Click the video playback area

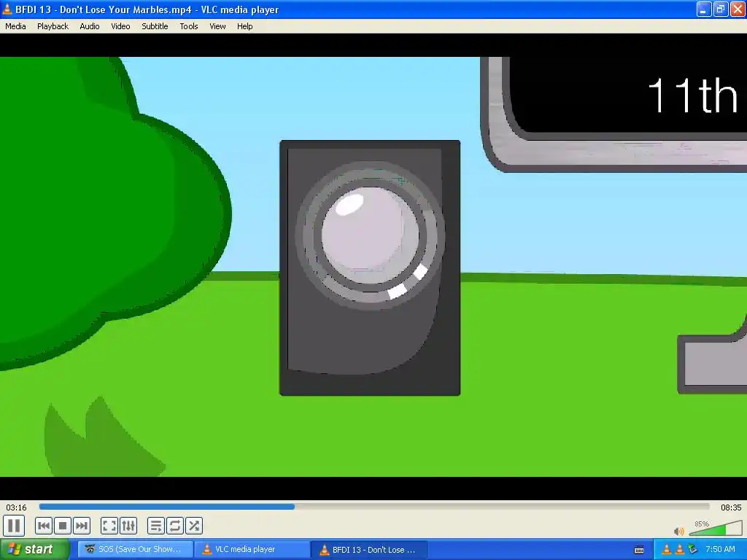[373, 267]
